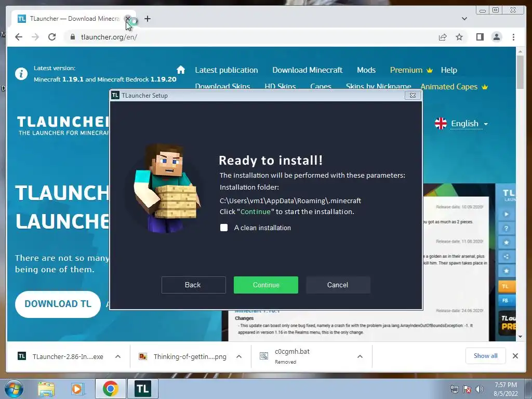Click the browser back arrow
Image resolution: width=532 pixels, height=399 pixels.
pos(19,37)
